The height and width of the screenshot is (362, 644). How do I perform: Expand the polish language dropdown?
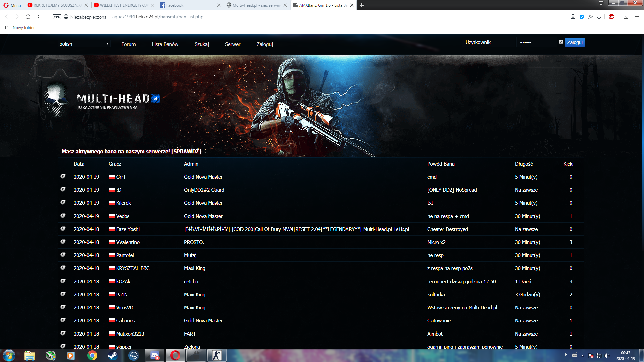(84, 44)
